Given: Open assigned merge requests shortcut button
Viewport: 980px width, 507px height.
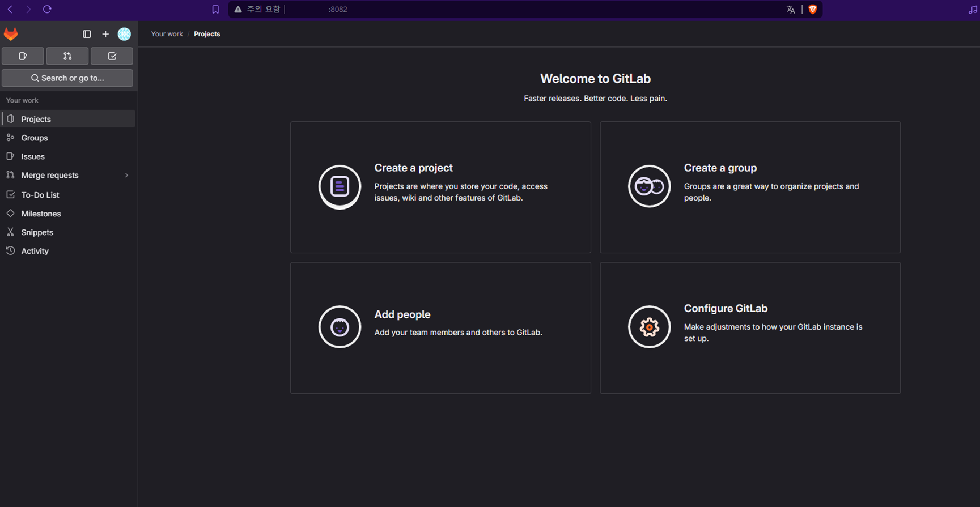Looking at the screenshot, I should point(67,56).
